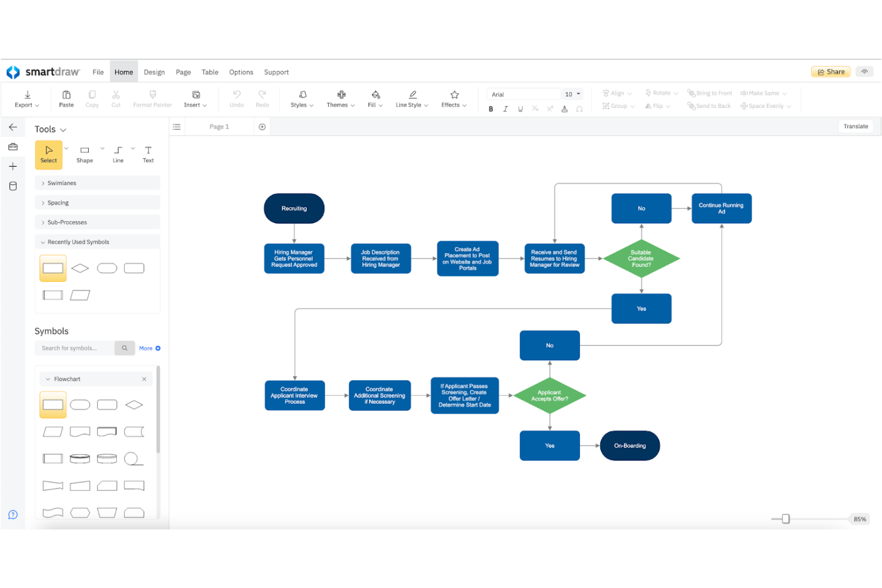882x588 pixels.
Task: Open the Options menu
Action: click(x=241, y=72)
